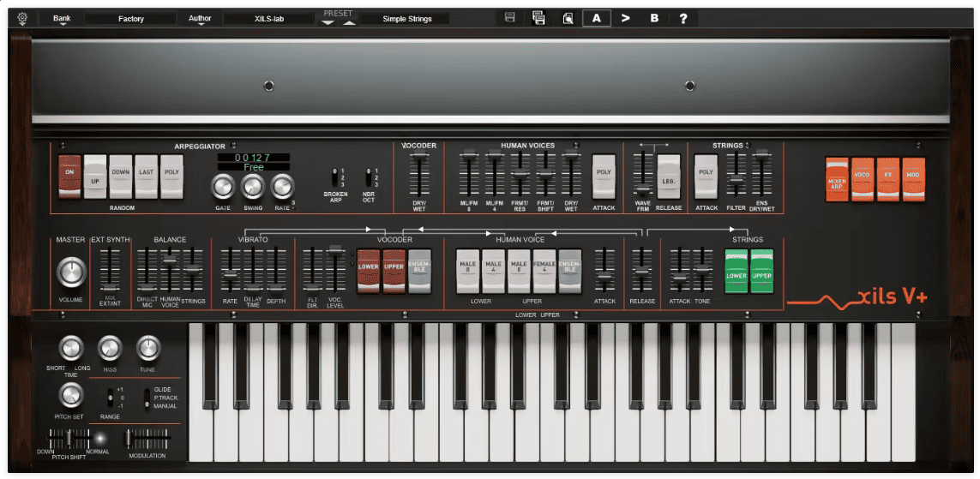
Task: Toggle the Vocoder LOWER button
Action: pos(369,271)
